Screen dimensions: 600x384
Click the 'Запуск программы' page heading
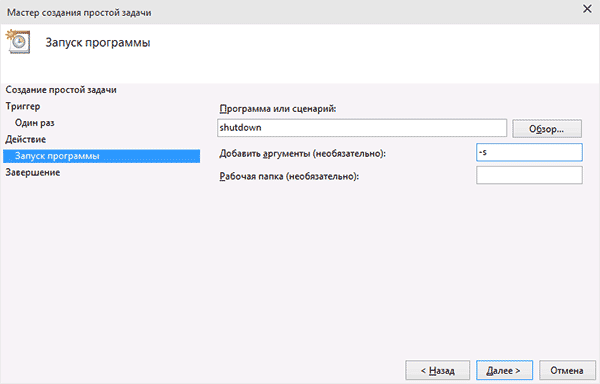pos(98,42)
